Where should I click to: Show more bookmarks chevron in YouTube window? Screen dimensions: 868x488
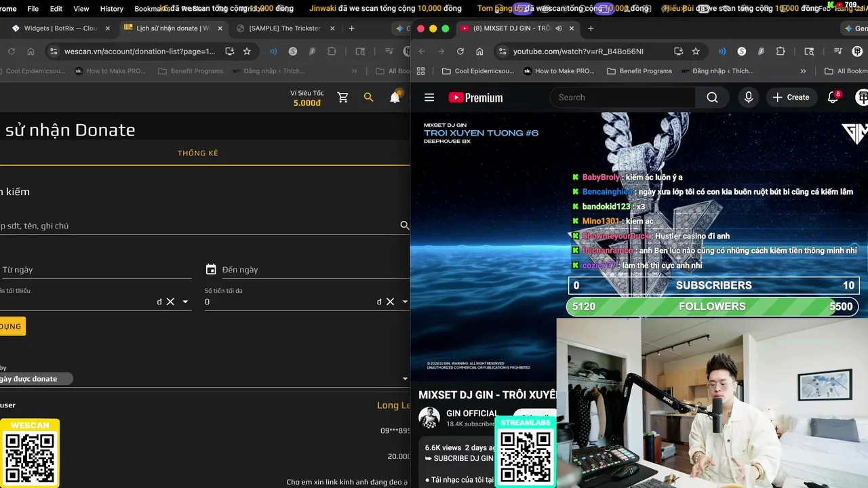pos(803,71)
